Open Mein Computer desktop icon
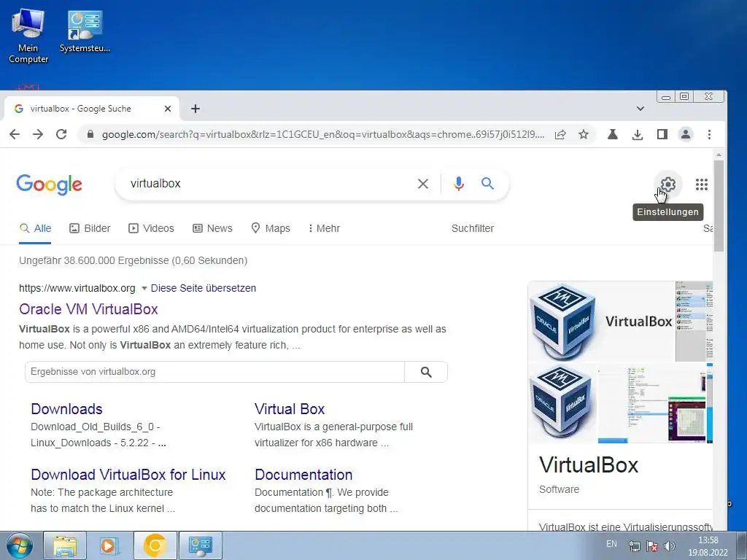Image resolution: width=747 pixels, height=560 pixels. (28, 36)
